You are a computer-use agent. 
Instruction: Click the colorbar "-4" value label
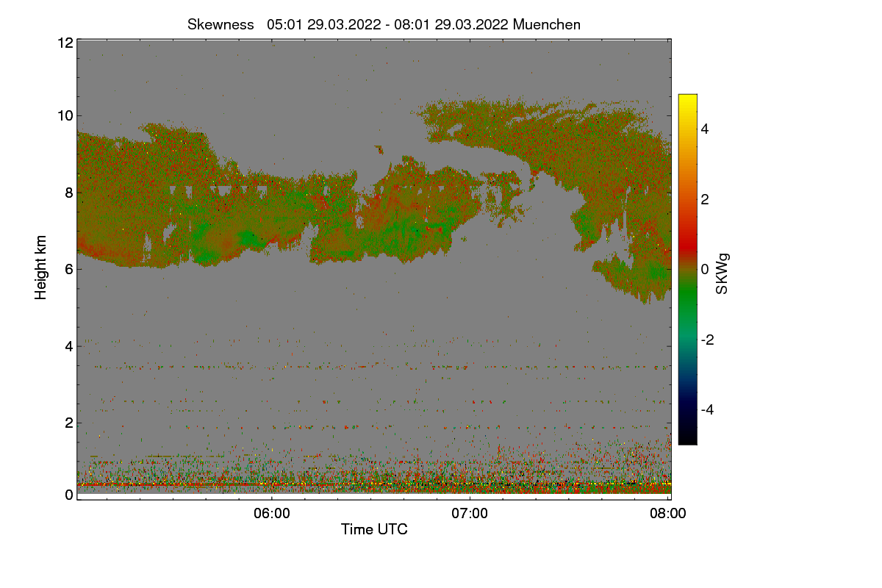[709, 409]
